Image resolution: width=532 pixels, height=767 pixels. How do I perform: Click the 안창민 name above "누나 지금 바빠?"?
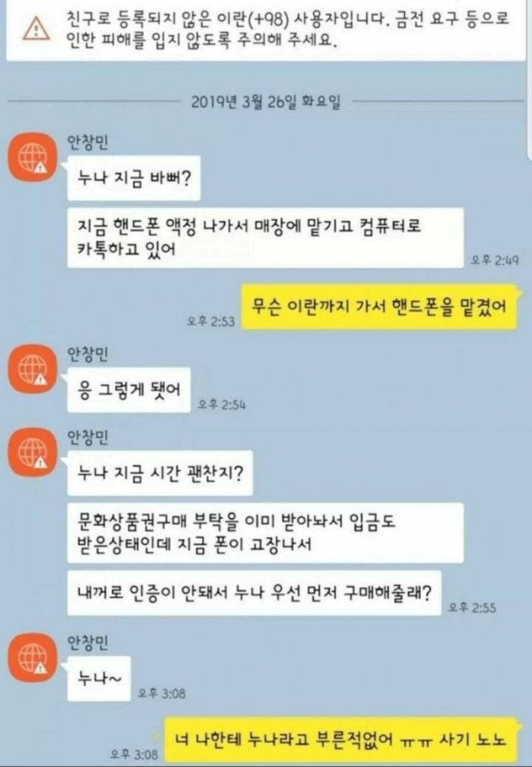pos(88,142)
